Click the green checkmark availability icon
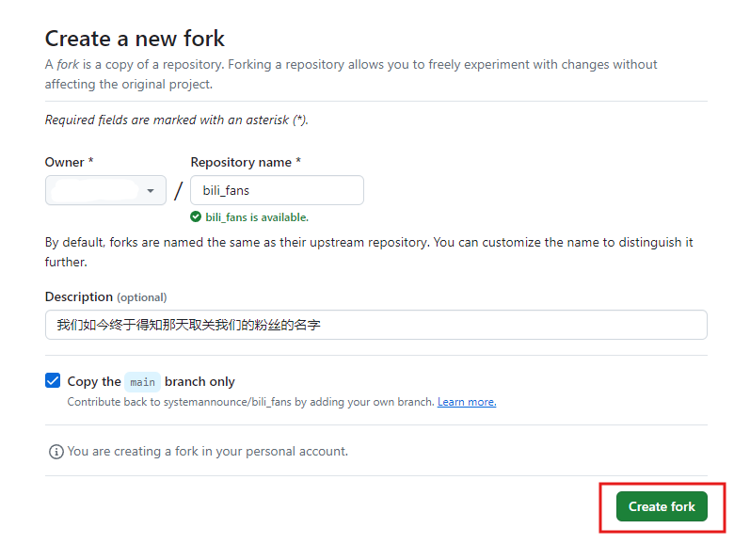Screen dimensions: 734x560 coord(196,216)
